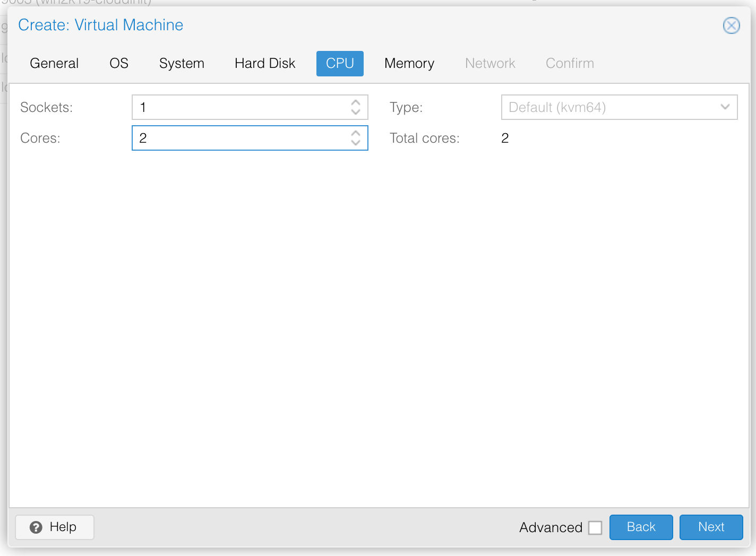Increase Sockets using the up arrow
The image size is (756, 556).
coord(356,102)
